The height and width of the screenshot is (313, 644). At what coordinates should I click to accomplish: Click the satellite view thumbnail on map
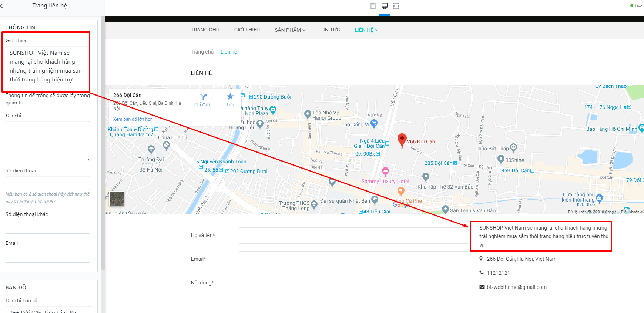[x=117, y=199]
